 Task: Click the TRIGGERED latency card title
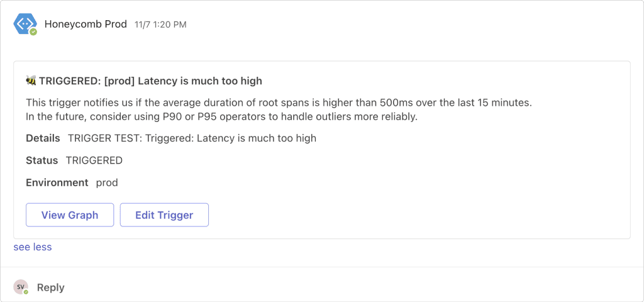(150, 81)
